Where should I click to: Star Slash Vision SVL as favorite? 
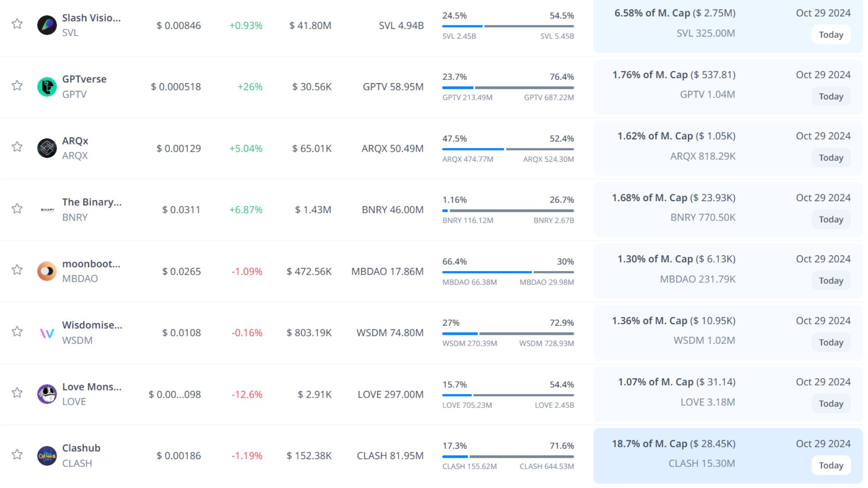pyautogui.click(x=17, y=24)
